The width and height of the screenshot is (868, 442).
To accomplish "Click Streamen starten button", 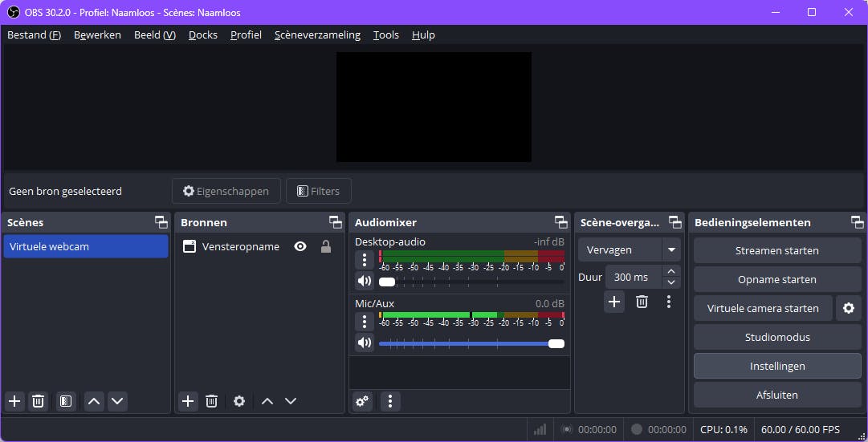I will point(777,250).
